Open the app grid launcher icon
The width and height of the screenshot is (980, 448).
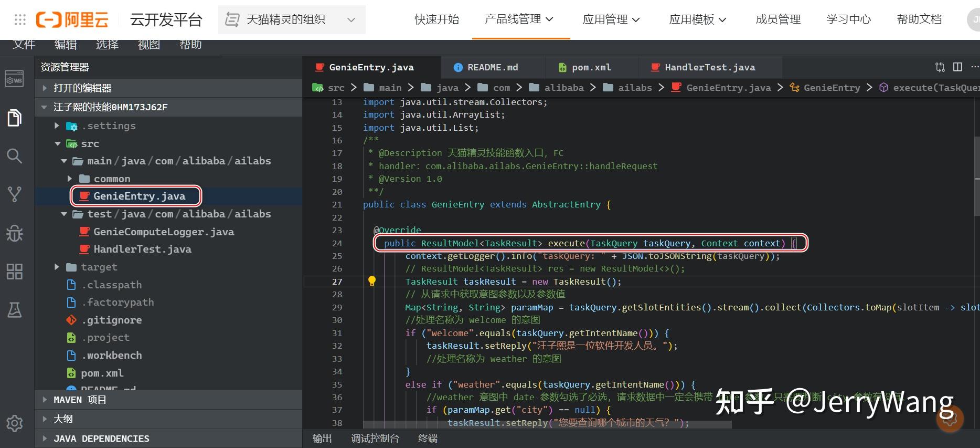coord(20,20)
